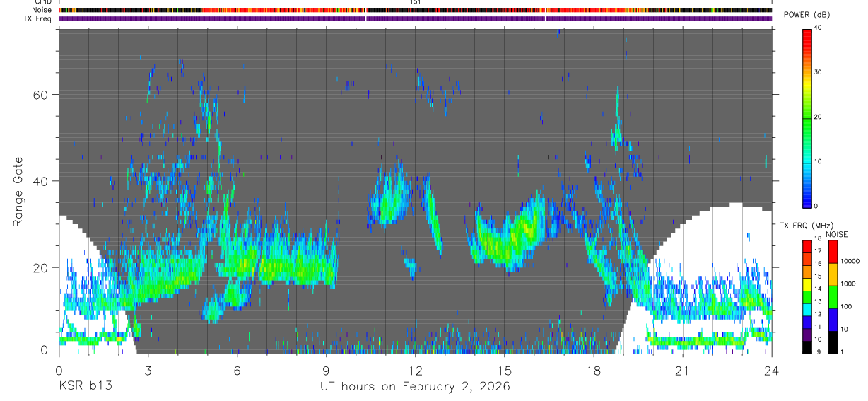Click the 21 tick label on UT hours axis
Viewport: 868px width, 401px height.
click(x=682, y=371)
